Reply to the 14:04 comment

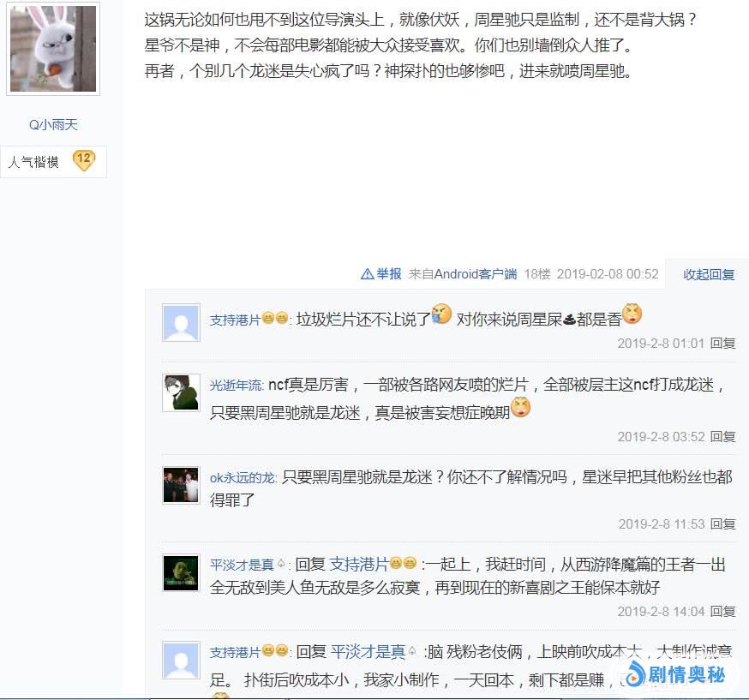(x=722, y=611)
